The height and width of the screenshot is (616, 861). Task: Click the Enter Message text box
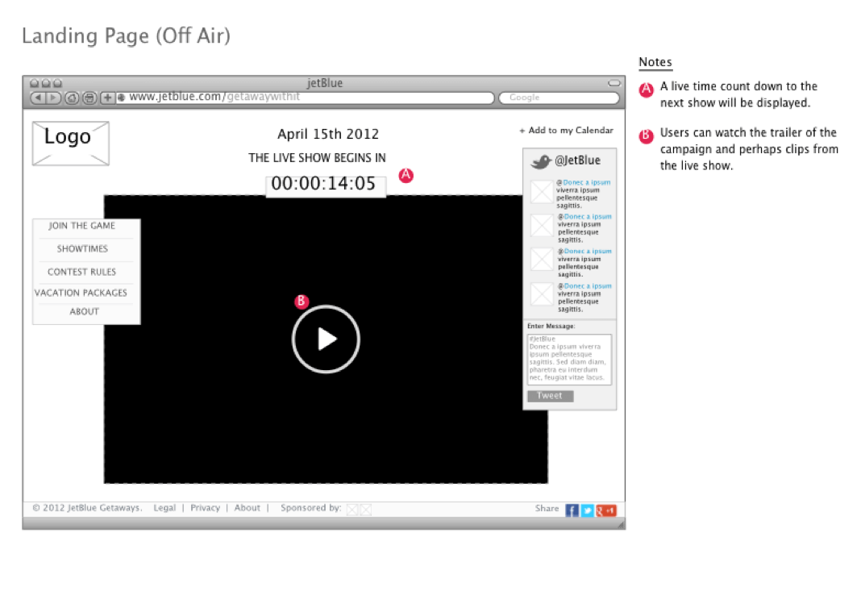569,360
